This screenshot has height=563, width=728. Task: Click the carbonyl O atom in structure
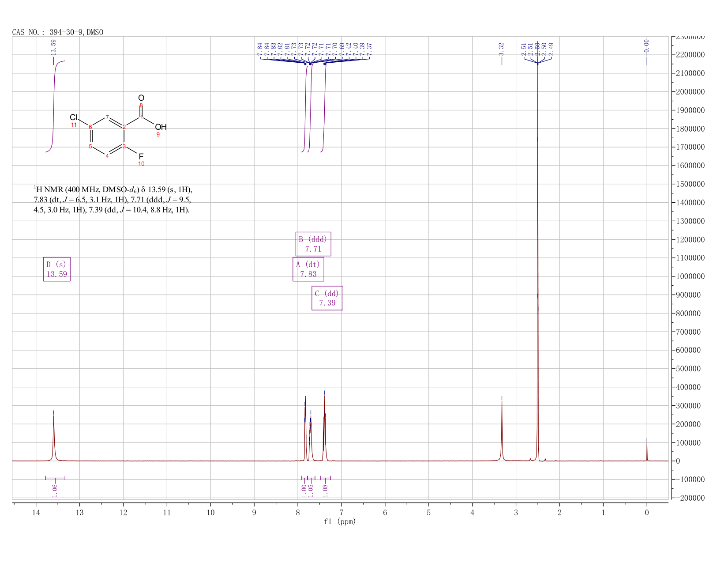click(x=141, y=98)
